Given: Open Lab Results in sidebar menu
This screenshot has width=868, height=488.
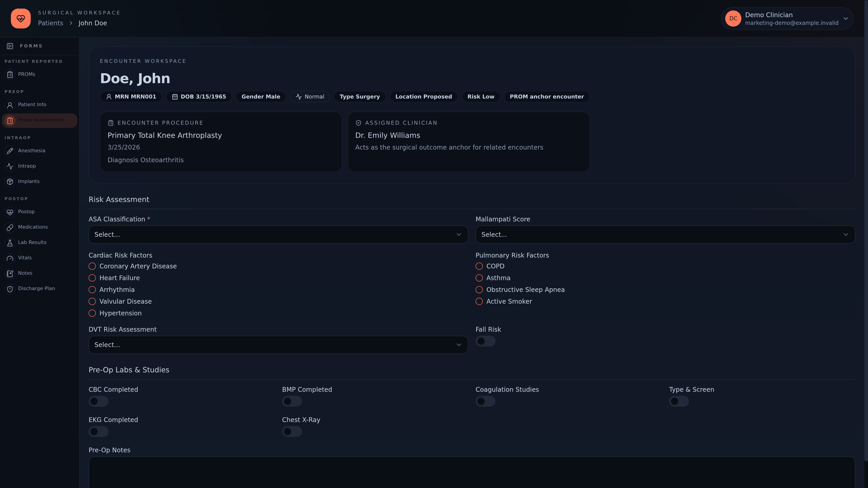Looking at the screenshot, I should click(x=39, y=242).
